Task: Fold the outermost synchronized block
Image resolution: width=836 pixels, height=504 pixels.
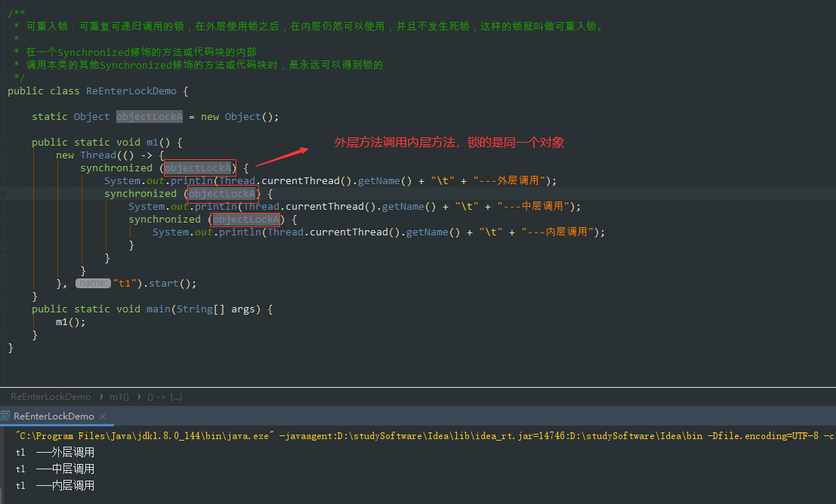Action: pyautogui.click(x=3, y=167)
